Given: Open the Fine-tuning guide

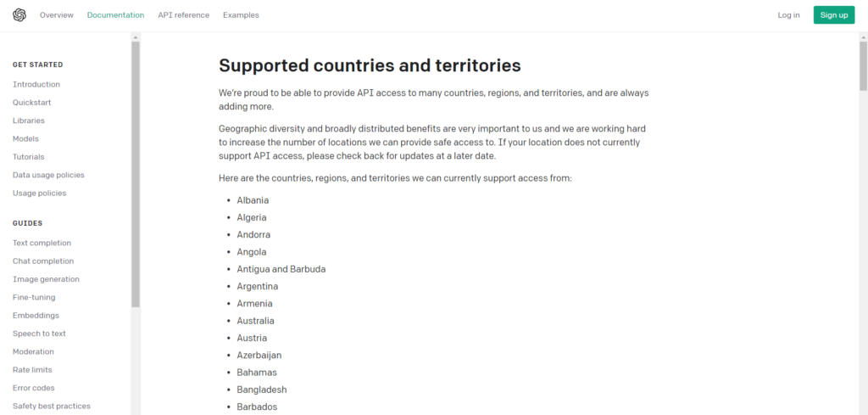Looking at the screenshot, I should click(x=34, y=297).
